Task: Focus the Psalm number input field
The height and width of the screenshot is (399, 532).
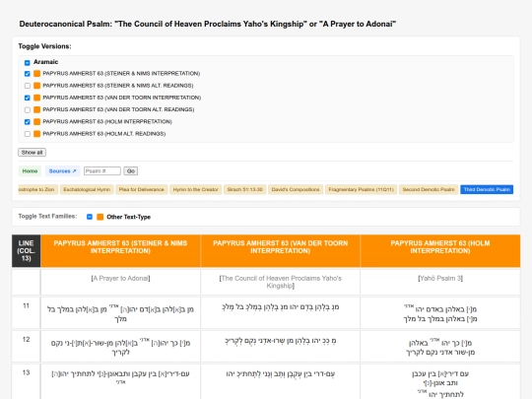Action: pyautogui.click(x=102, y=171)
